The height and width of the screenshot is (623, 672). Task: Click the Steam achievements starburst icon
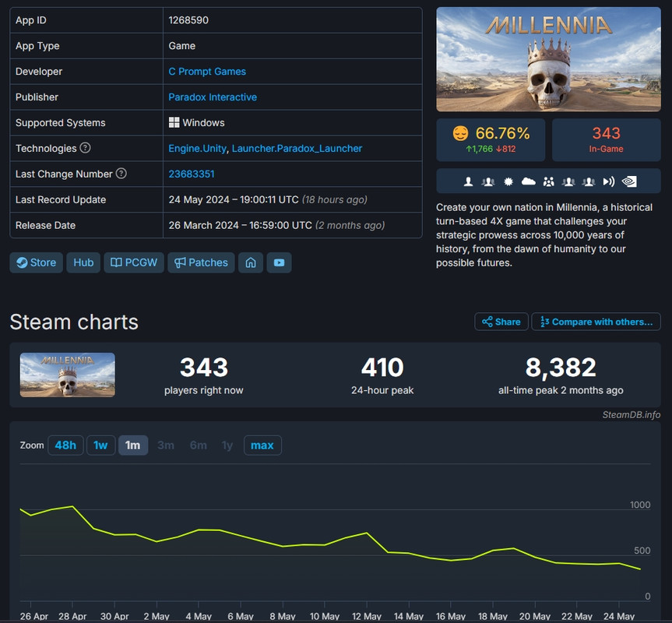point(508,181)
